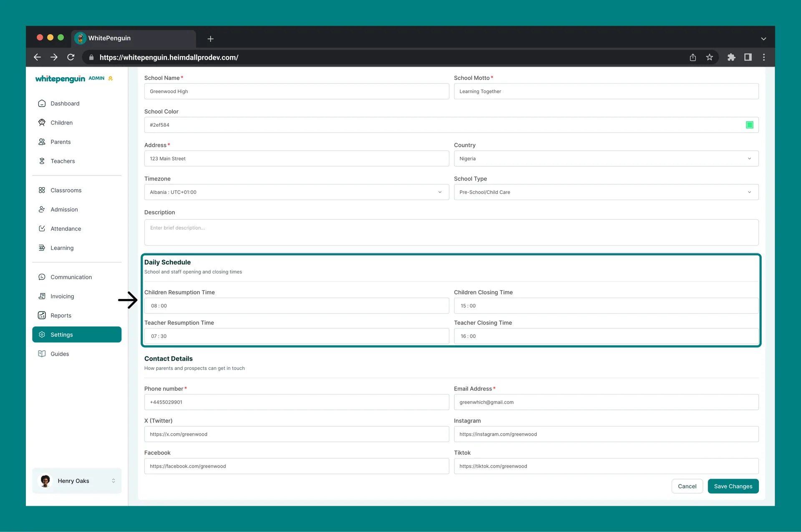Click the Cancel button
Screen dimensions: 801x532
coord(687,486)
